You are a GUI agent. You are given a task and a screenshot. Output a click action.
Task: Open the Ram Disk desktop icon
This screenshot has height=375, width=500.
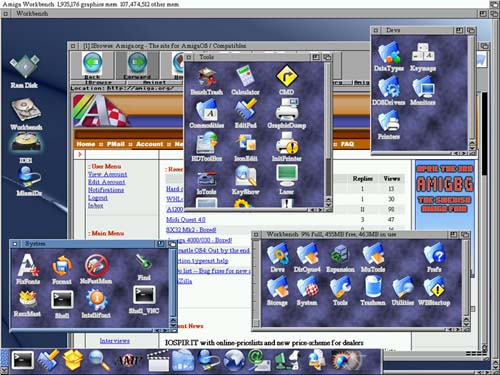[x=24, y=72]
